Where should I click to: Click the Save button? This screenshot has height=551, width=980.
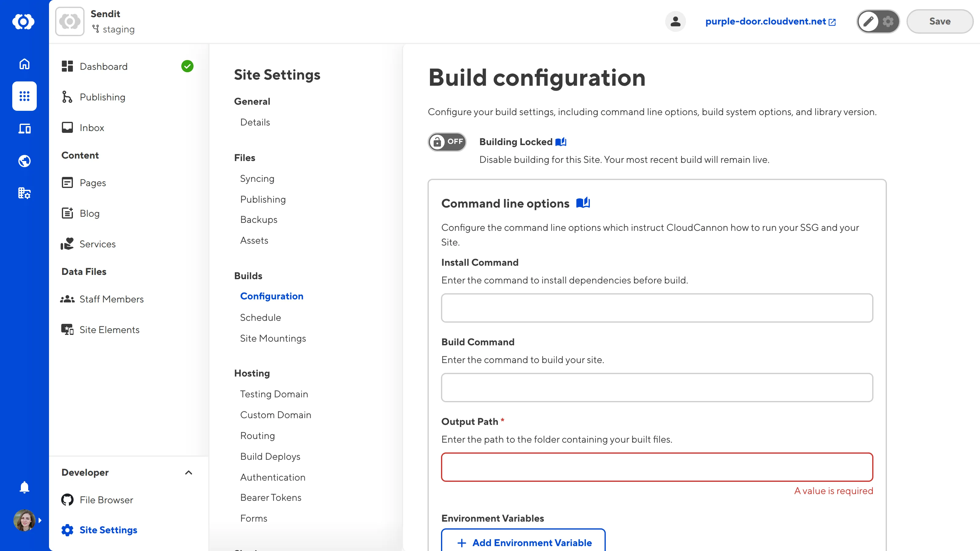tap(939, 21)
